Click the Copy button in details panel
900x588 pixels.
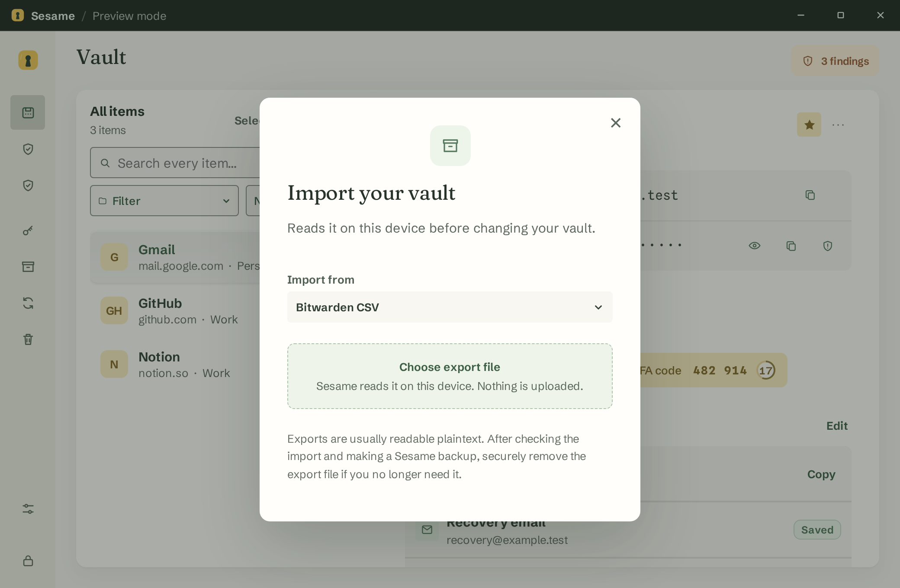click(x=821, y=474)
